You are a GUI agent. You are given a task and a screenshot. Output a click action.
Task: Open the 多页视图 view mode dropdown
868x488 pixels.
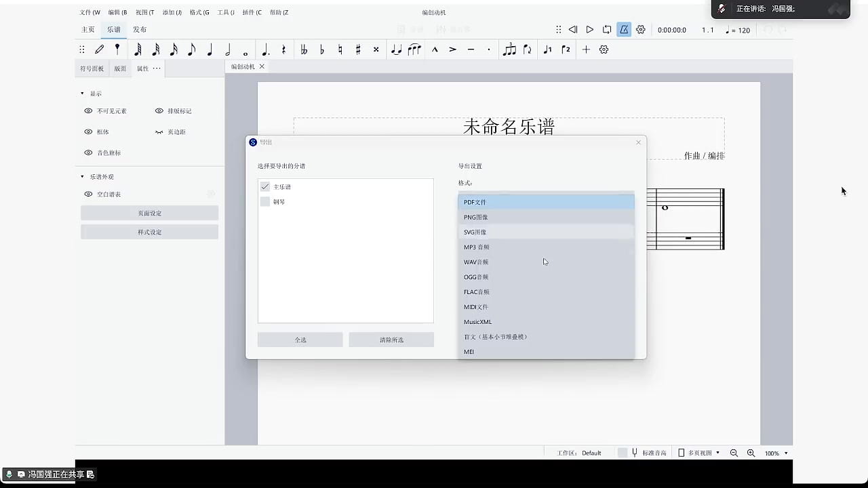pyautogui.click(x=700, y=453)
